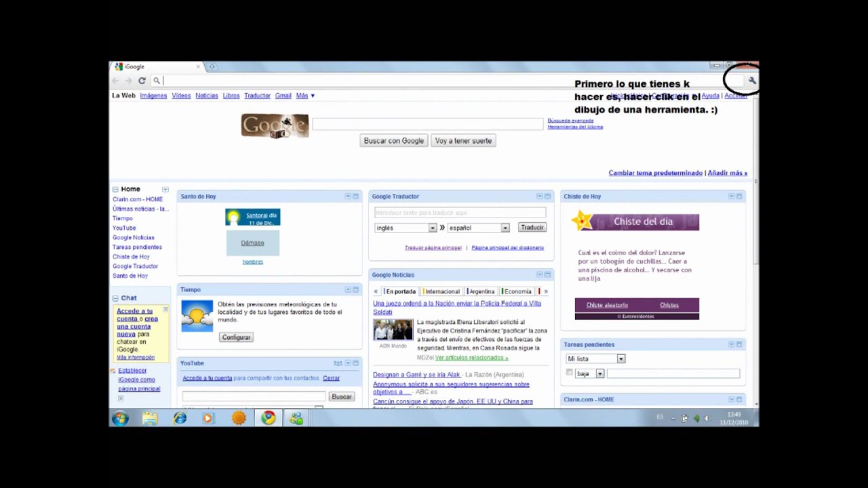Select the En portada news tab
The height and width of the screenshot is (488, 868).
(400, 291)
